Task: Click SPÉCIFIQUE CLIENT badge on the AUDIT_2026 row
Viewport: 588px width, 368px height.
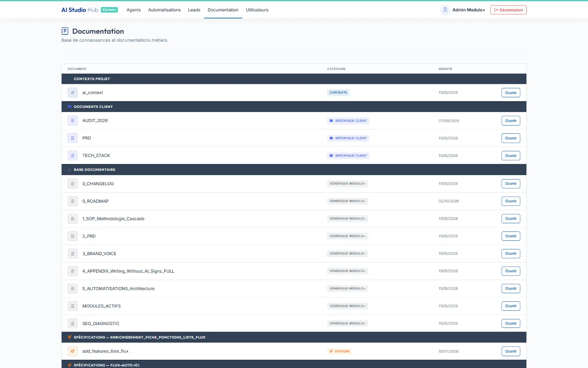Action: (x=348, y=121)
